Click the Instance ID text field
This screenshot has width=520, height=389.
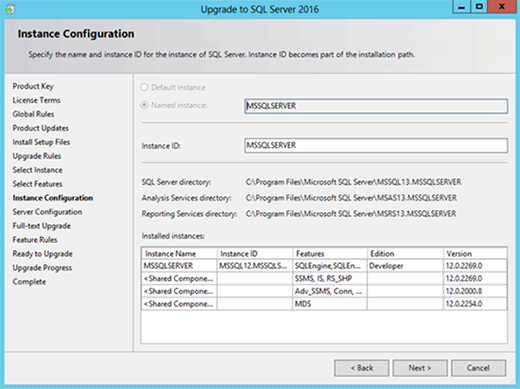tap(376, 146)
